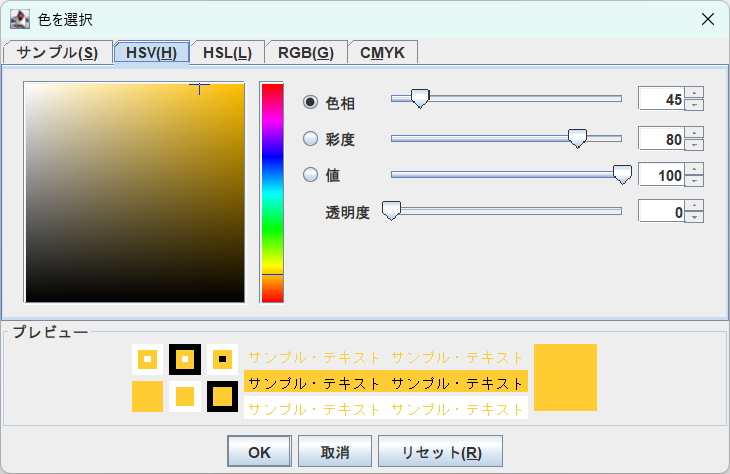Click the 取消 button
The width and height of the screenshot is (730, 474).
point(335,451)
